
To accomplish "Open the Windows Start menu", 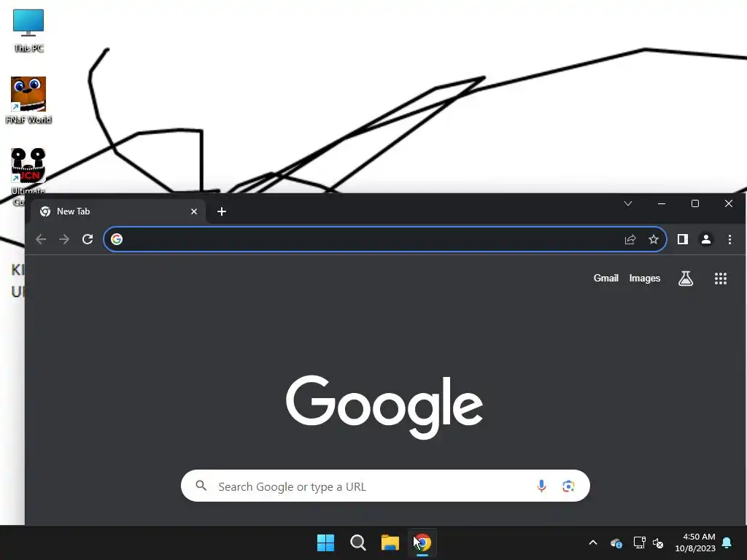I will tap(326, 542).
